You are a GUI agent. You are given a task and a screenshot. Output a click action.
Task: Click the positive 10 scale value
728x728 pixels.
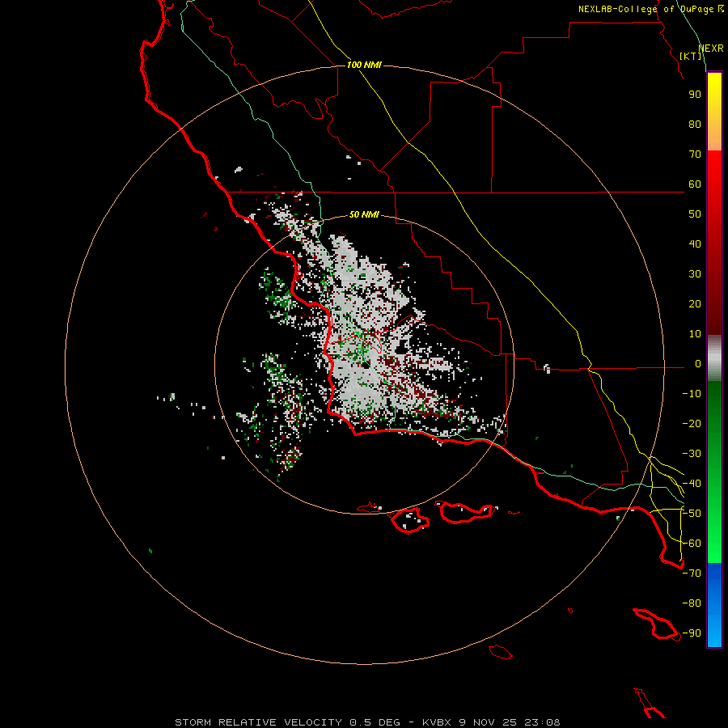tap(695, 334)
